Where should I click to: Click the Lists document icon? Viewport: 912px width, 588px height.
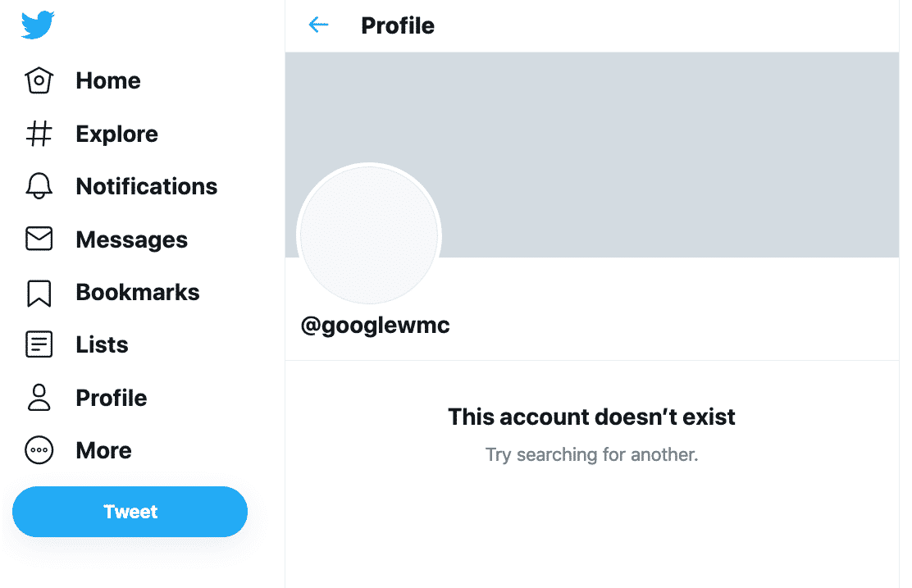pyautogui.click(x=39, y=344)
